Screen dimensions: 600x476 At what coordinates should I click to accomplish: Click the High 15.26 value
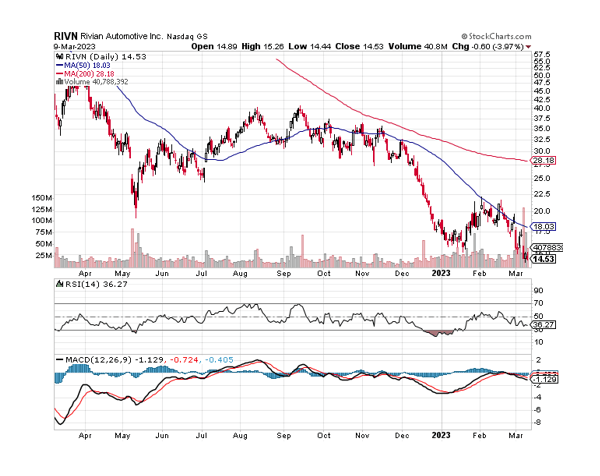coord(262,46)
